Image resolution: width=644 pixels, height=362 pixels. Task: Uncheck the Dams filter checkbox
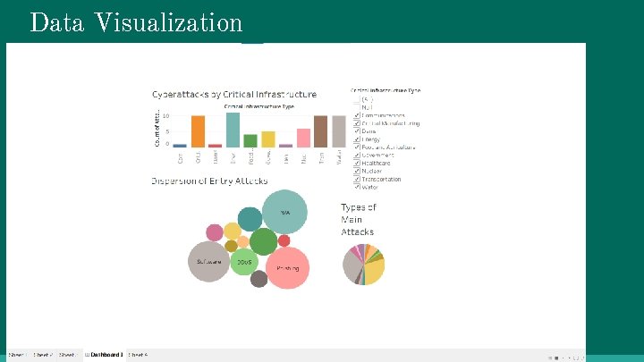(x=357, y=130)
